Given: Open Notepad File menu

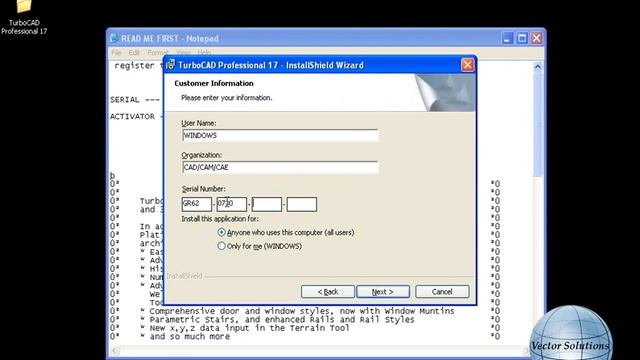Looking at the screenshot, I should 116,53.
